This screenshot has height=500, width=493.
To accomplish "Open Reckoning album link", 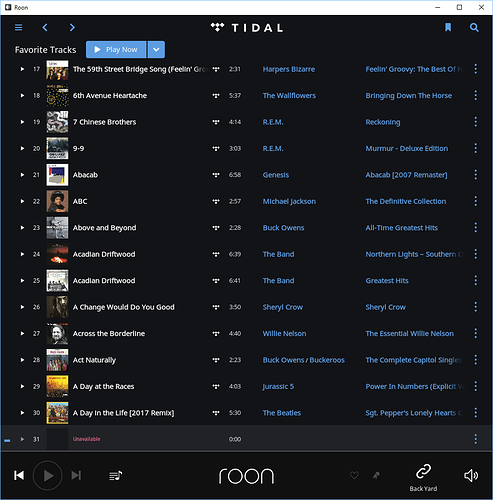I will coord(383,122).
